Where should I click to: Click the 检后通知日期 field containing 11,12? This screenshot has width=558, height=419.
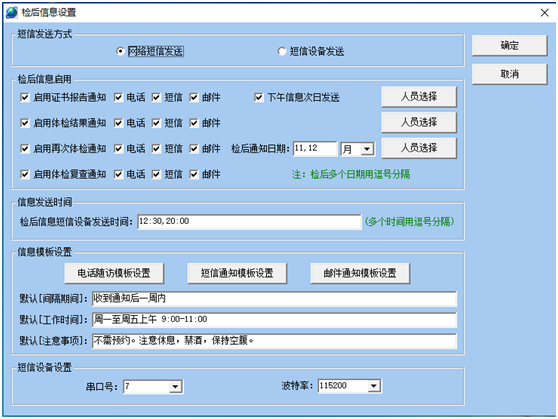tap(315, 148)
